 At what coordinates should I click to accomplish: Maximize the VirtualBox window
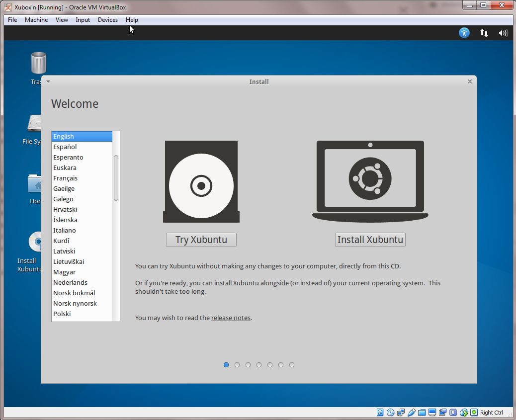483,5
